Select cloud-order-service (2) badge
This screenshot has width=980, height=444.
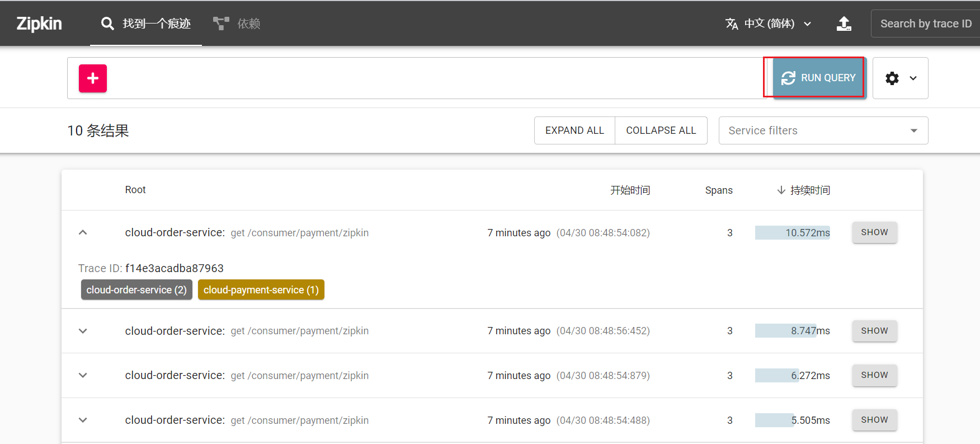pos(136,290)
